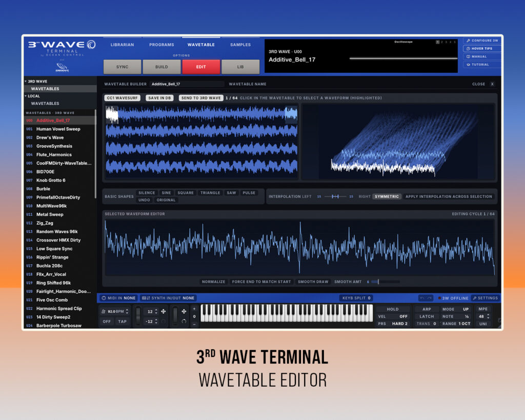
Task: Click the octave minus button
Action: coord(194,324)
